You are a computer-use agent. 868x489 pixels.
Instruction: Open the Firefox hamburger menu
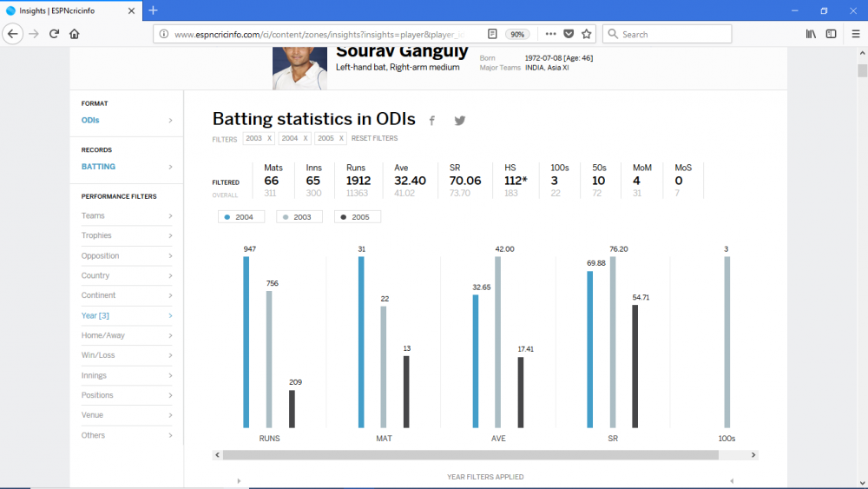855,34
